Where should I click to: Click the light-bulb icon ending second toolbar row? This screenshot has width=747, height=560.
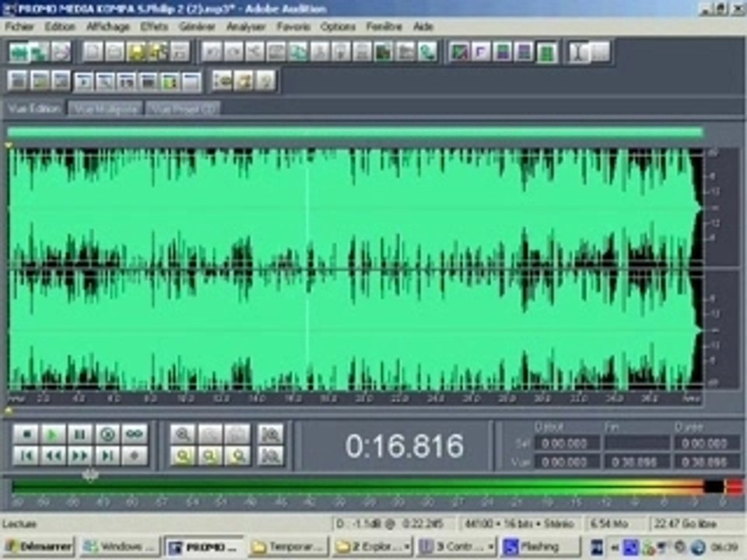(x=265, y=80)
